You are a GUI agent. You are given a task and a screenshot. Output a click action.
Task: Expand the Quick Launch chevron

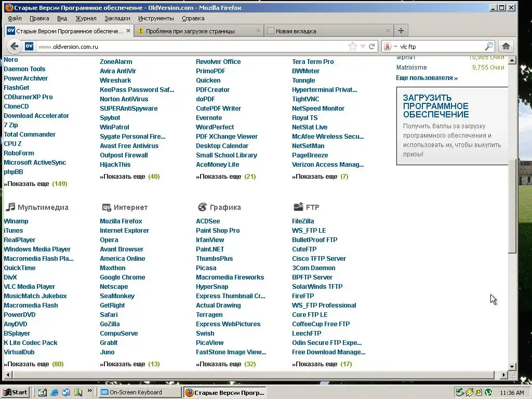(x=89, y=391)
